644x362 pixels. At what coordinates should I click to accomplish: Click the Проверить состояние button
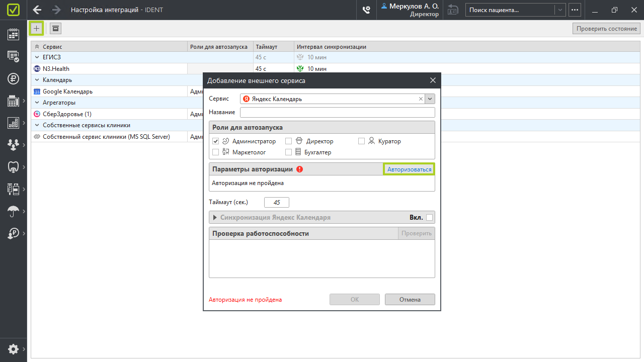click(607, 29)
